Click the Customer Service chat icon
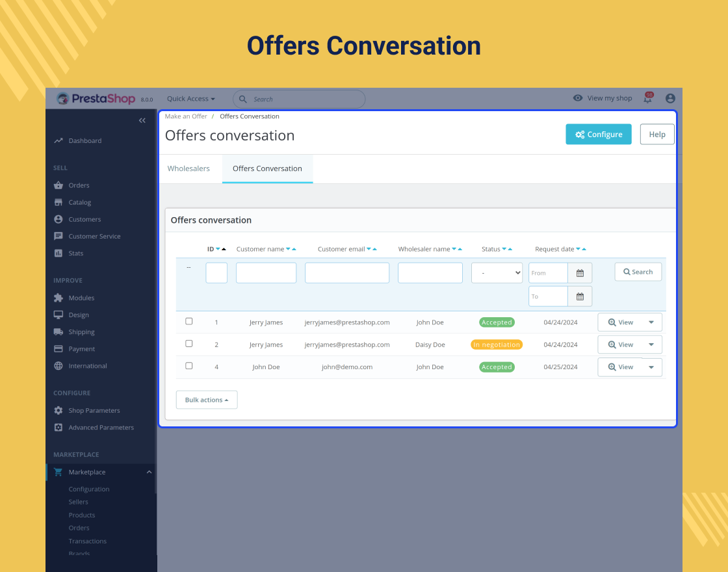728x572 pixels. click(x=58, y=237)
